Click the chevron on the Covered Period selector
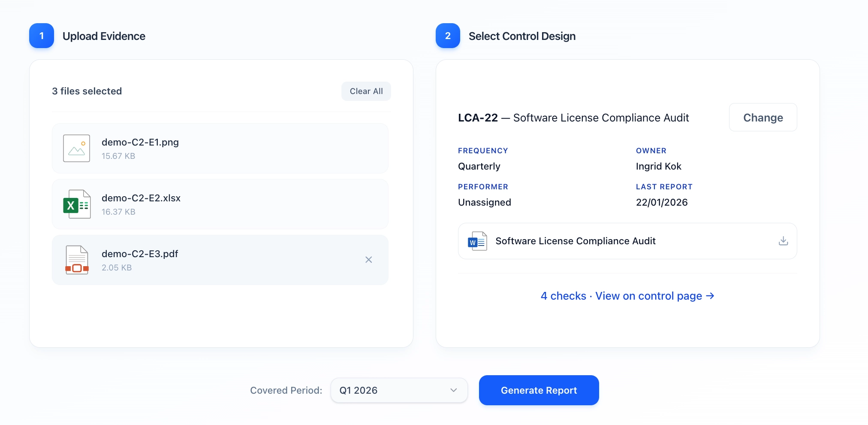Viewport: 868px width, 425px height. click(453, 390)
